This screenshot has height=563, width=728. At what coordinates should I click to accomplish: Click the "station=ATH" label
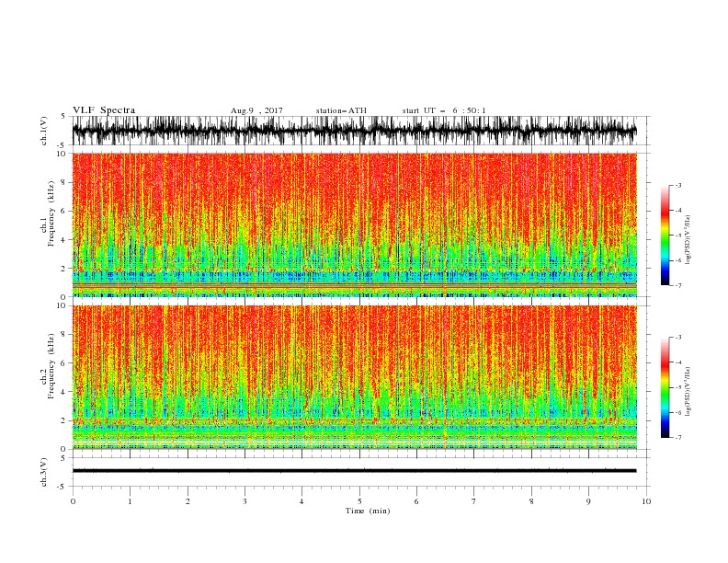341,110
